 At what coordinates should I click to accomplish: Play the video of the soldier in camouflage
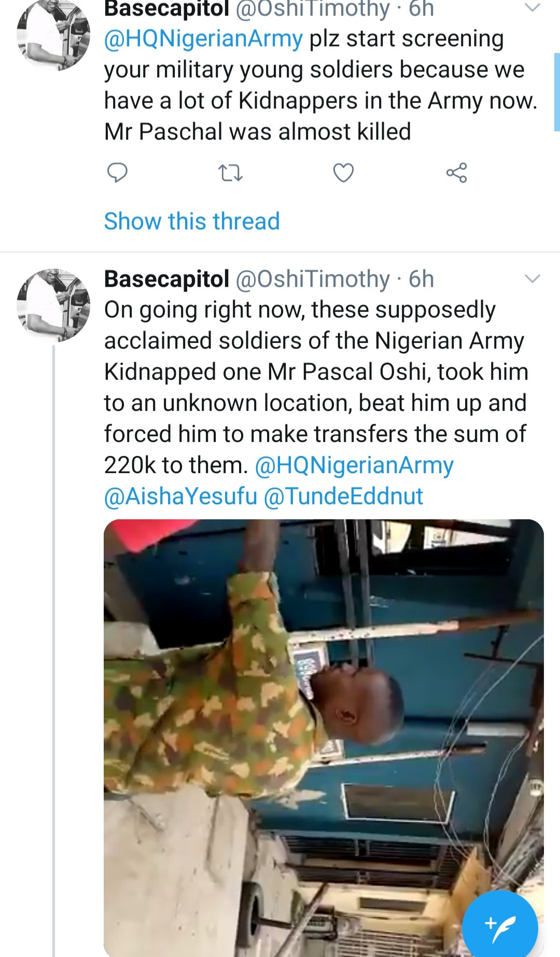324,737
